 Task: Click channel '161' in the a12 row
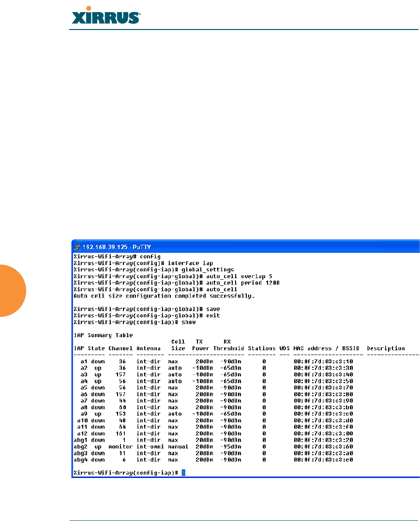(x=120, y=433)
